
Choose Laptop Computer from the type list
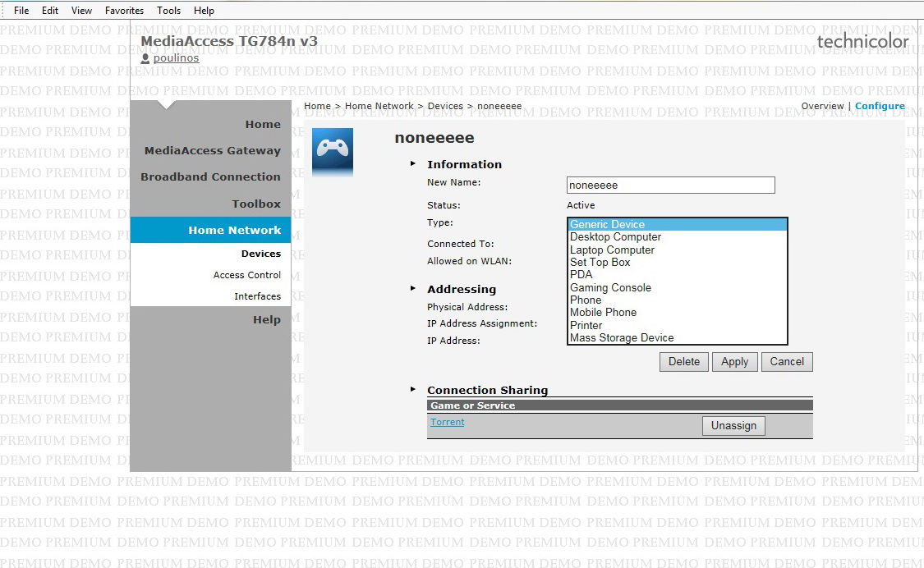(677, 250)
